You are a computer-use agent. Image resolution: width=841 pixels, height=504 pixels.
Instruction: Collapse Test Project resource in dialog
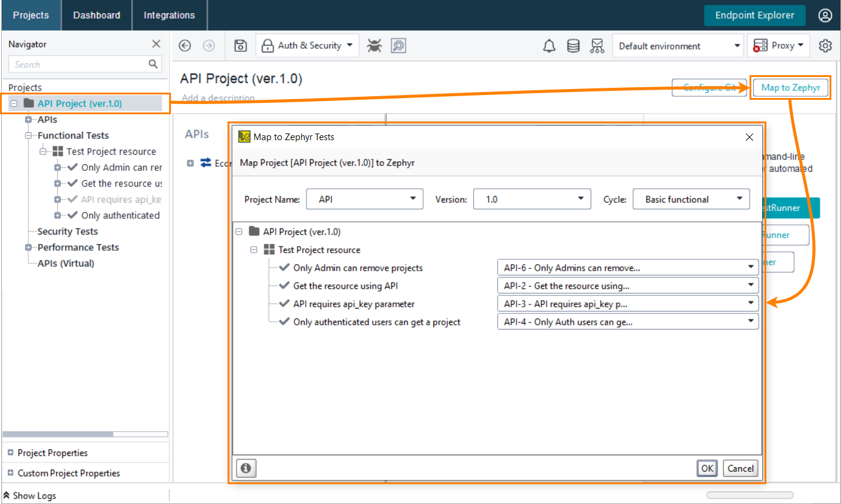(x=253, y=250)
